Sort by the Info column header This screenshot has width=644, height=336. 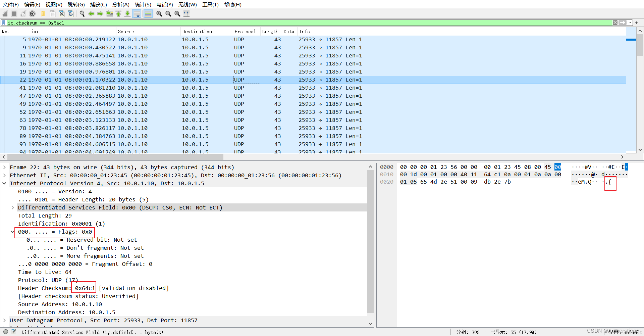click(462, 32)
